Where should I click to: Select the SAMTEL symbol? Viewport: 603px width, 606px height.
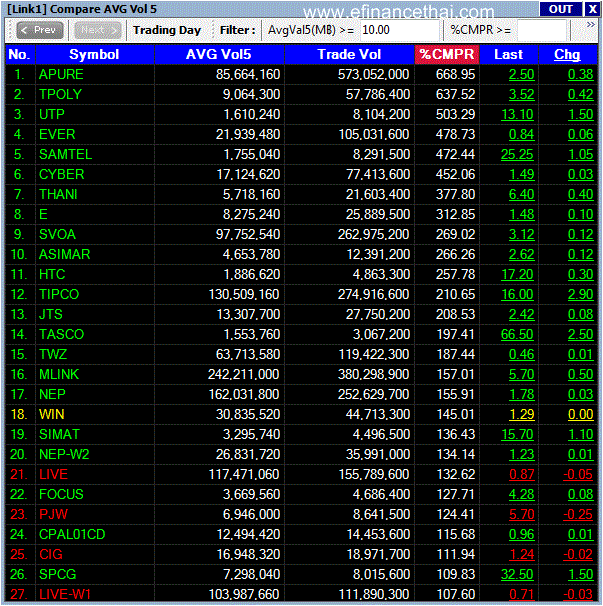[x=65, y=155]
